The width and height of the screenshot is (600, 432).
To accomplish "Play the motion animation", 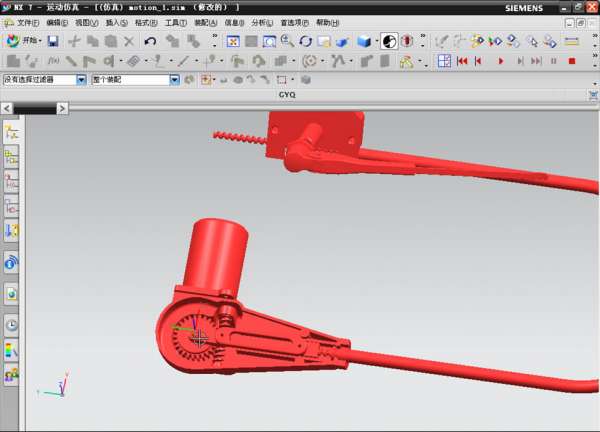I will (x=501, y=61).
